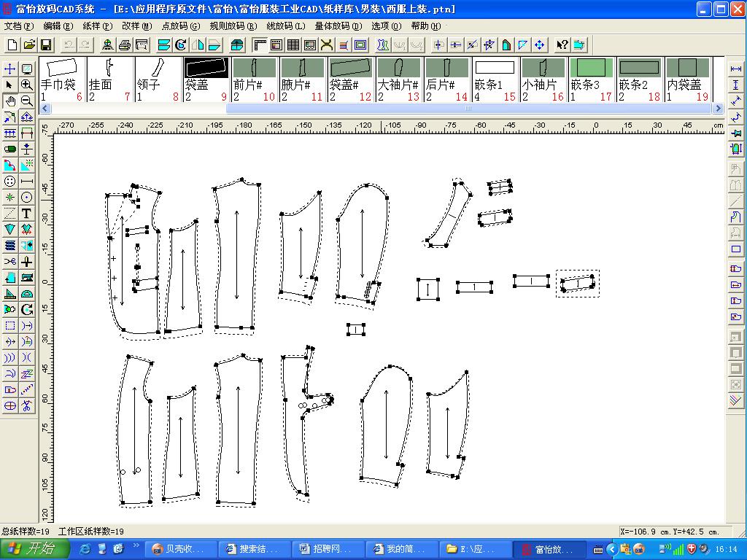This screenshot has width=747, height=560.
Task: Switch to 贝壳收... taskbar window
Action: pos(179,549)
